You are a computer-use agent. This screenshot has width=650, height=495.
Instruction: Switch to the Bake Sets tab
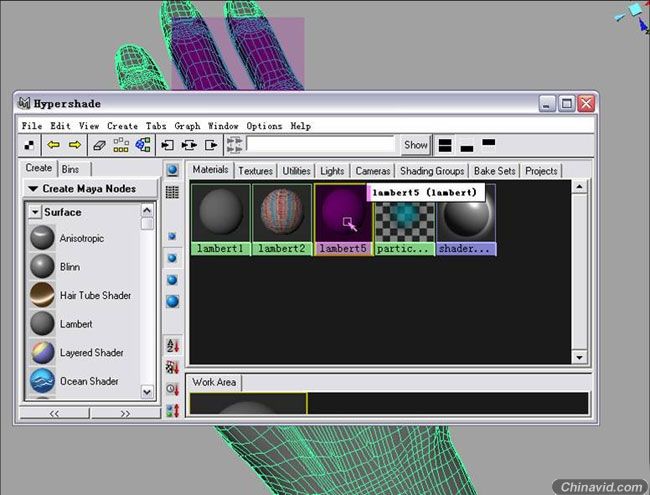[x=495, y=171]
